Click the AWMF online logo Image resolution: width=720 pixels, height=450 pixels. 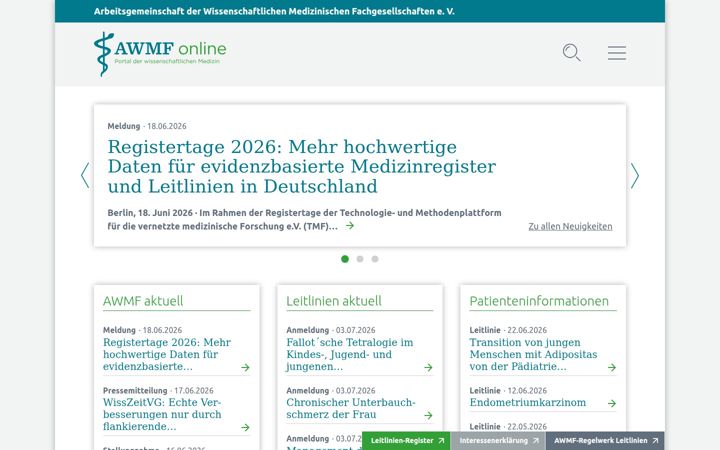tap(160, 54)
